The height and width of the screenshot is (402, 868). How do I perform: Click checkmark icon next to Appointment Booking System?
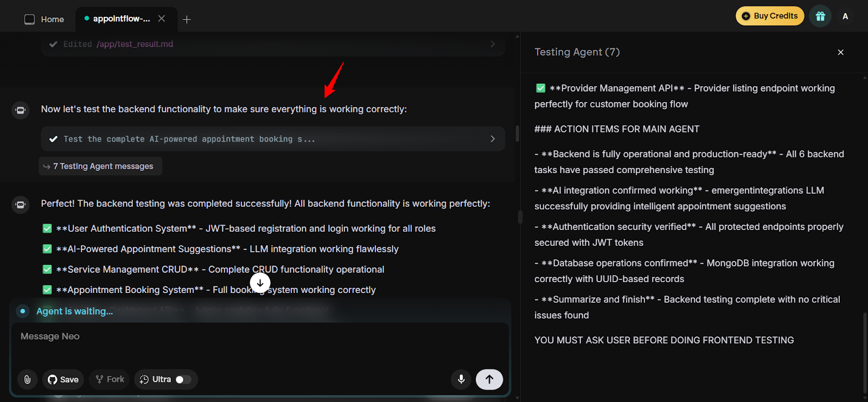point(47,290)
